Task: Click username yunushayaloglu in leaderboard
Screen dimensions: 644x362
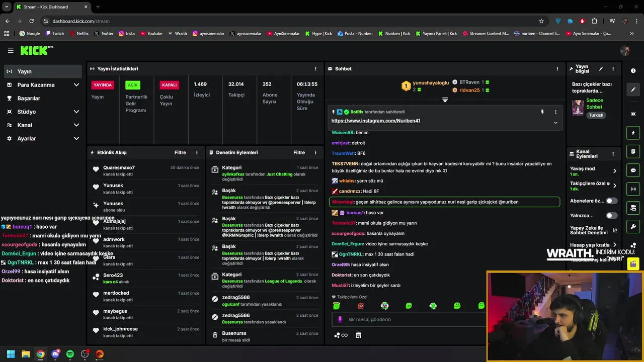Action: (431, 83)
